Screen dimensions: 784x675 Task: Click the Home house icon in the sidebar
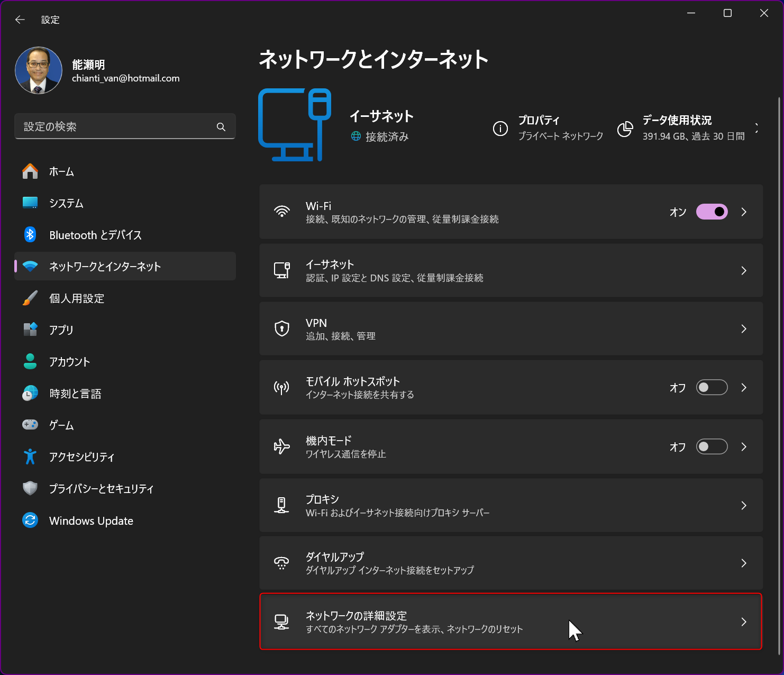coord(30,171)
